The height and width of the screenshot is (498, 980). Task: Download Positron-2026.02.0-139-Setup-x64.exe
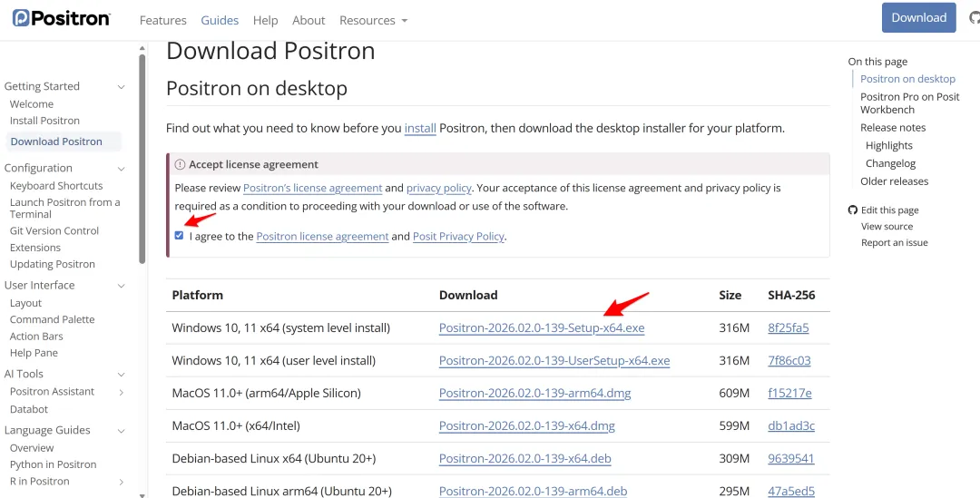(x=542, y=327)
